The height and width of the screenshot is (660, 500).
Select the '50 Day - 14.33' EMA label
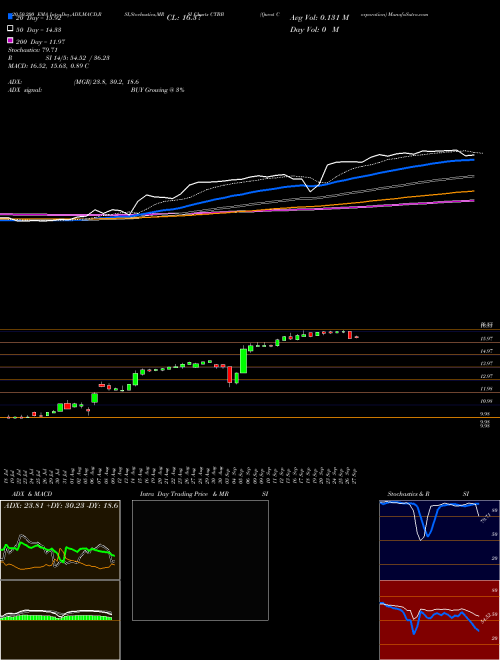tap(39, 30)
